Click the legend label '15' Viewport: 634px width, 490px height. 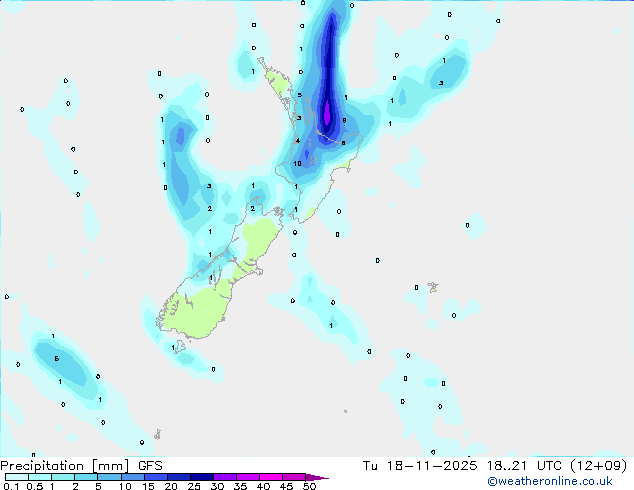(x=148, y=486)
